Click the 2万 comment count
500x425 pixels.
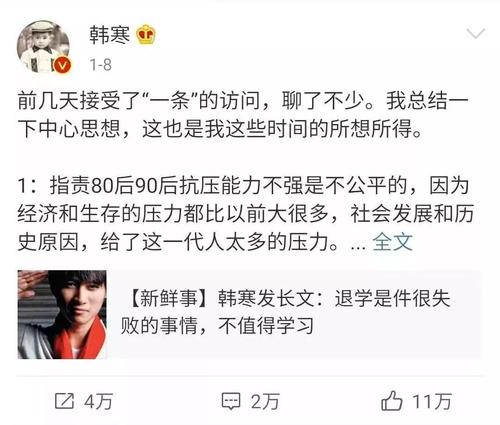[x=265, y=401]
